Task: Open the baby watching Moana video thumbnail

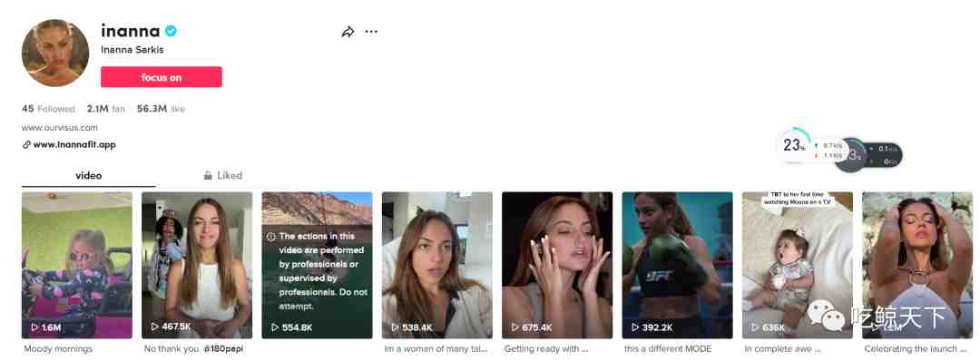Action: click(797, 265)
